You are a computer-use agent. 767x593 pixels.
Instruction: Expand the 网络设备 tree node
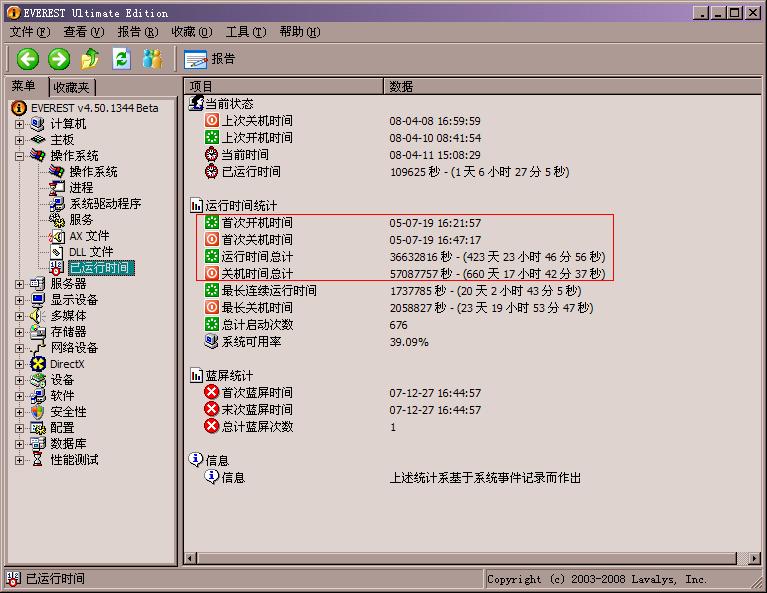19,348
